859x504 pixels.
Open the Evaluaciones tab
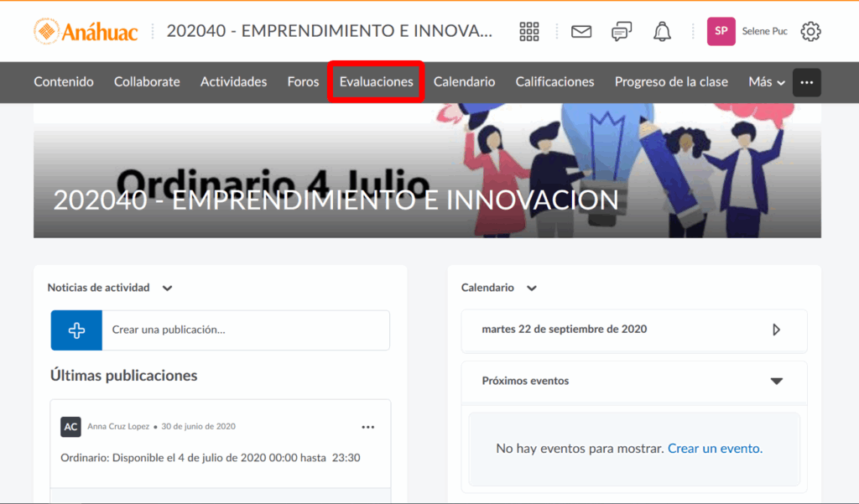pyautogui.click(x=376, y=82)
